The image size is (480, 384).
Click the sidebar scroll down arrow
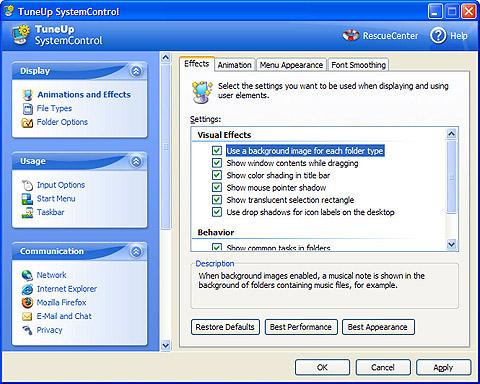point(165,345)
